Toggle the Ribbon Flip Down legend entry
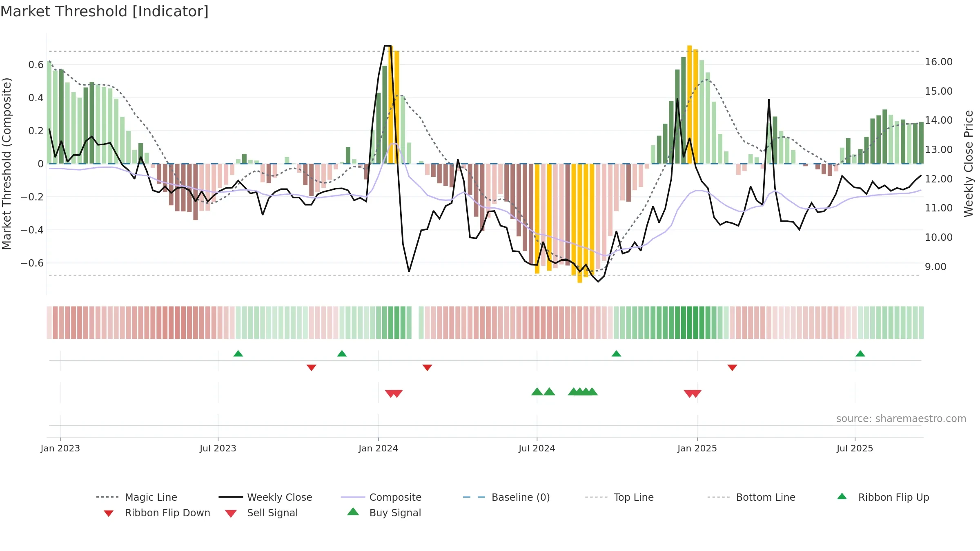This screenshot has height=551, width=980. click(x=157, y=513)
